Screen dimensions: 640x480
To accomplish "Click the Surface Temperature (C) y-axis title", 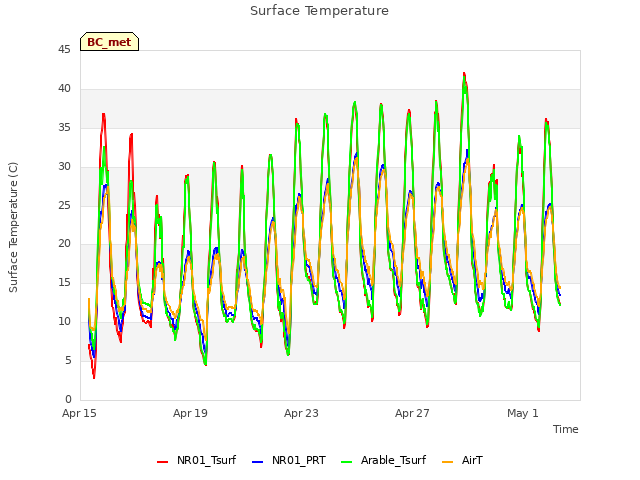I will tap(13, 227).
